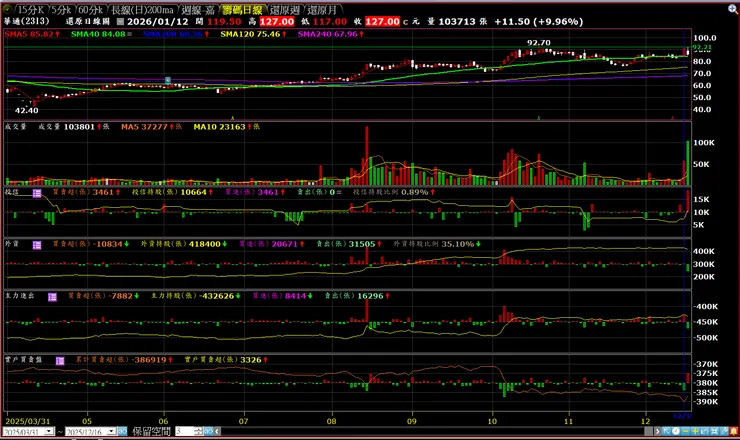Click the calendar icon beside 2026/01/12 date
740x440 pixels.
point(120,22)
